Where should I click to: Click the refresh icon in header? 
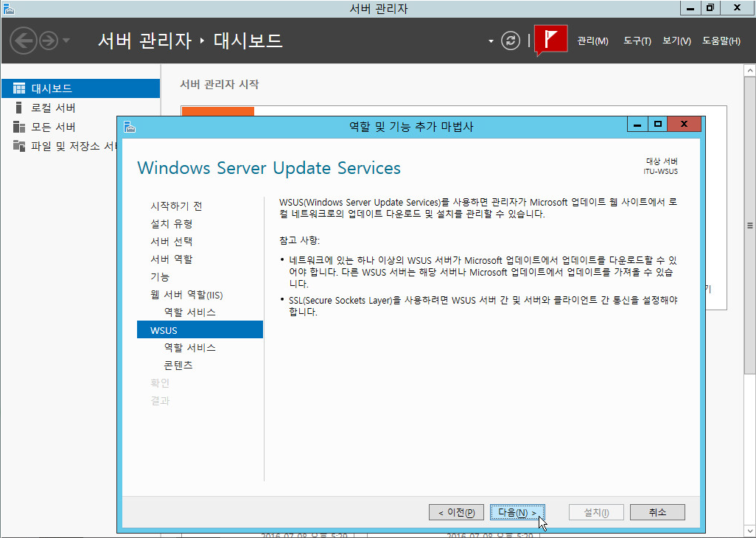pos(511,41)
